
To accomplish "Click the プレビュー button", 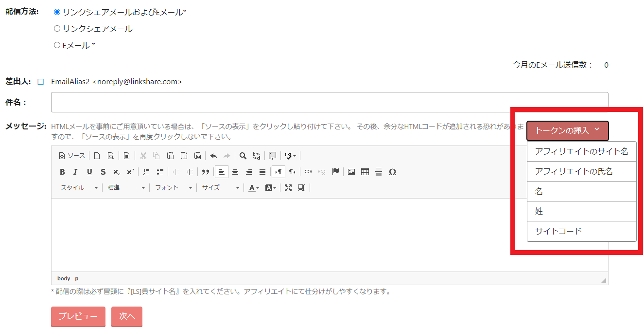I will pyautogui.click(x=78, y=316).
